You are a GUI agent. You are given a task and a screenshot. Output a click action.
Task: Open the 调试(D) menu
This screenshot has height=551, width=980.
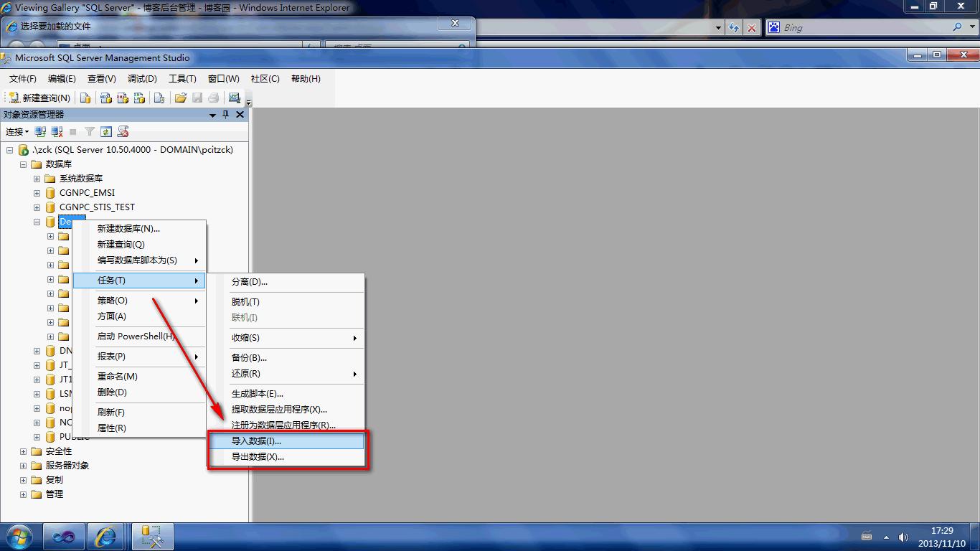142,79
